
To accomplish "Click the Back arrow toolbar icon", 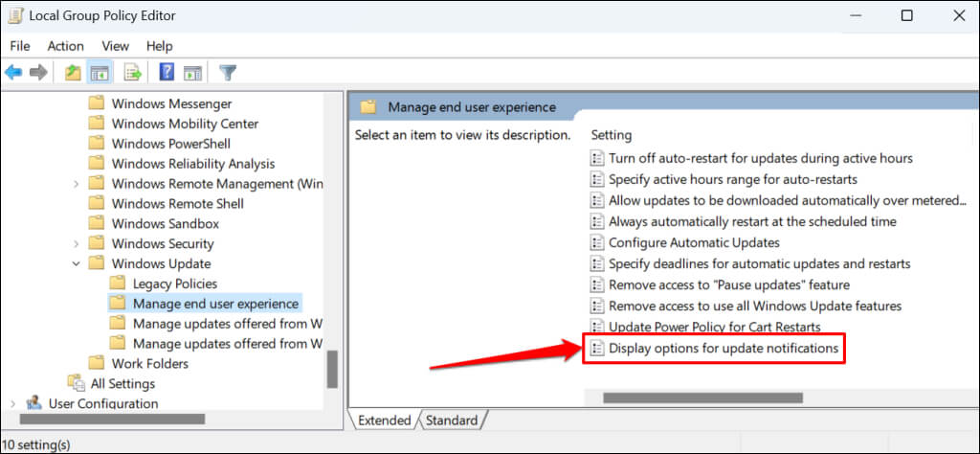I will pos(13,73).
